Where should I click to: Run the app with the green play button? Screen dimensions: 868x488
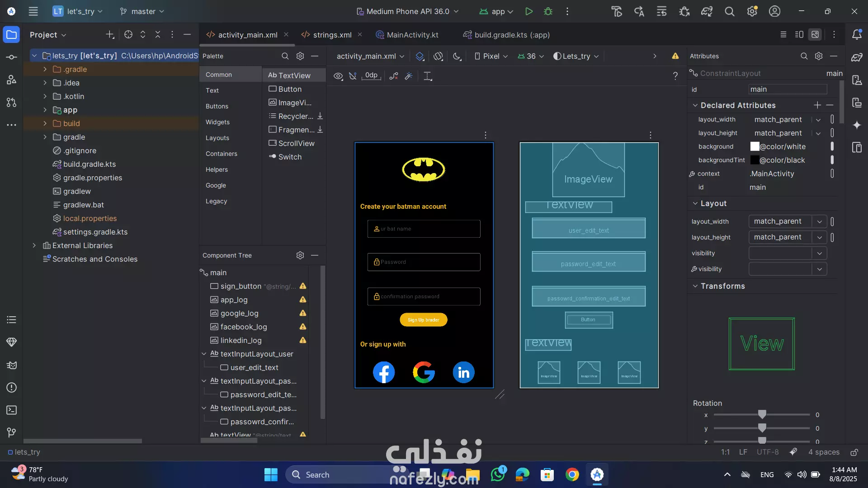528,11
